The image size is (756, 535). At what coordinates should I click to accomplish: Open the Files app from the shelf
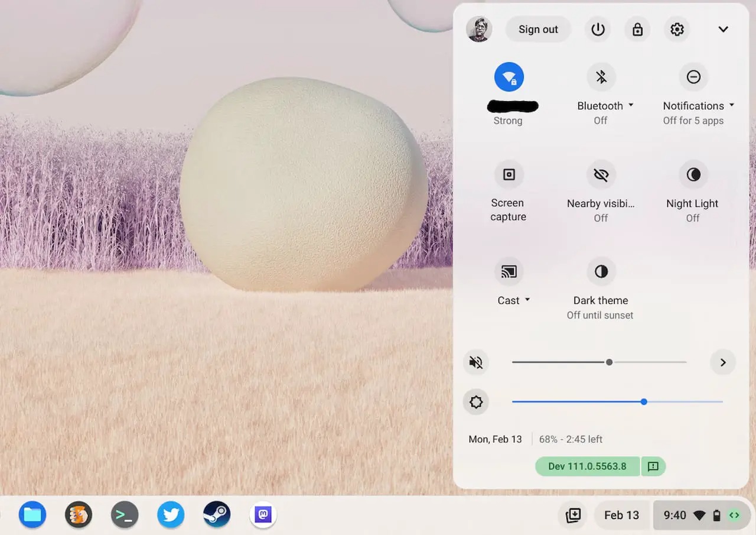(32, 515)
